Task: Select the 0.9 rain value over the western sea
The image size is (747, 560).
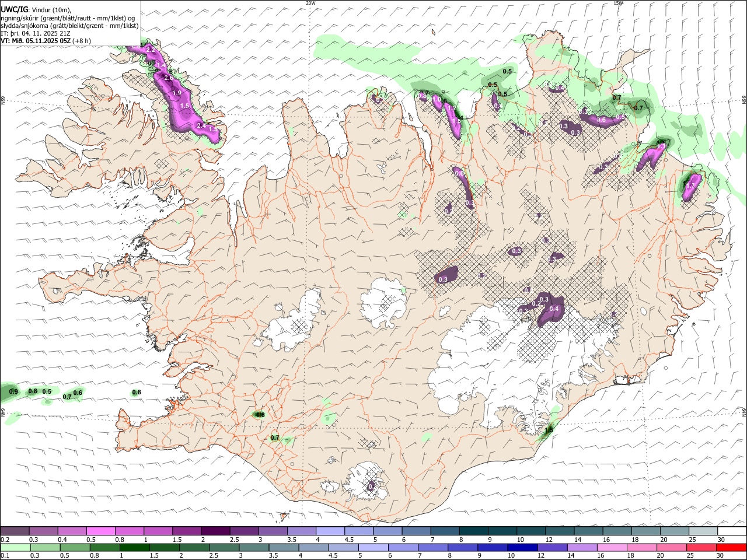Action: click(14, 391)
